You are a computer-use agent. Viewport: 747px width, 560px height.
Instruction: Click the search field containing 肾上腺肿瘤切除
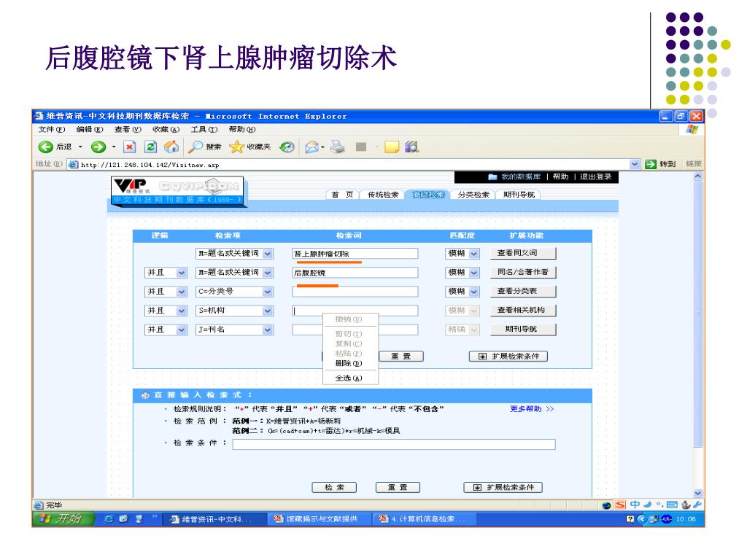(355, 254)
